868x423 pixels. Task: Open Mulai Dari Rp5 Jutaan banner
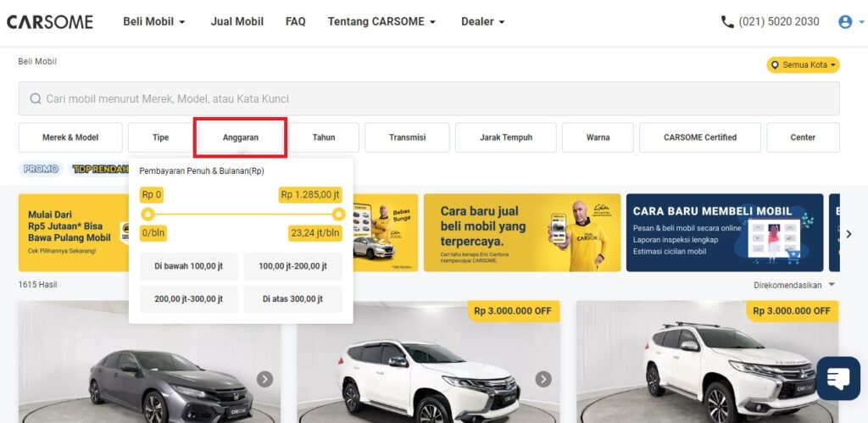[74, 232]
